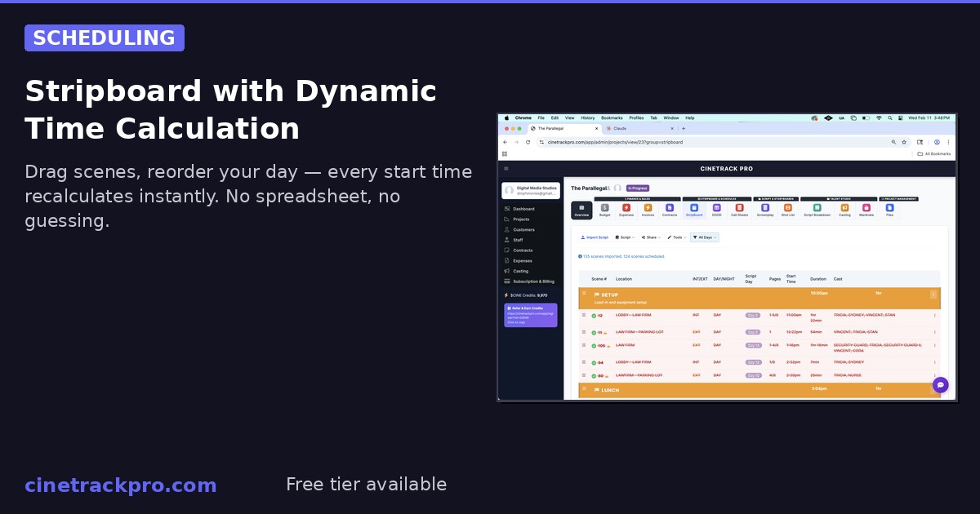Open the Budget module icon
Viewport: 980px width, 514px height.
point(604,210)
